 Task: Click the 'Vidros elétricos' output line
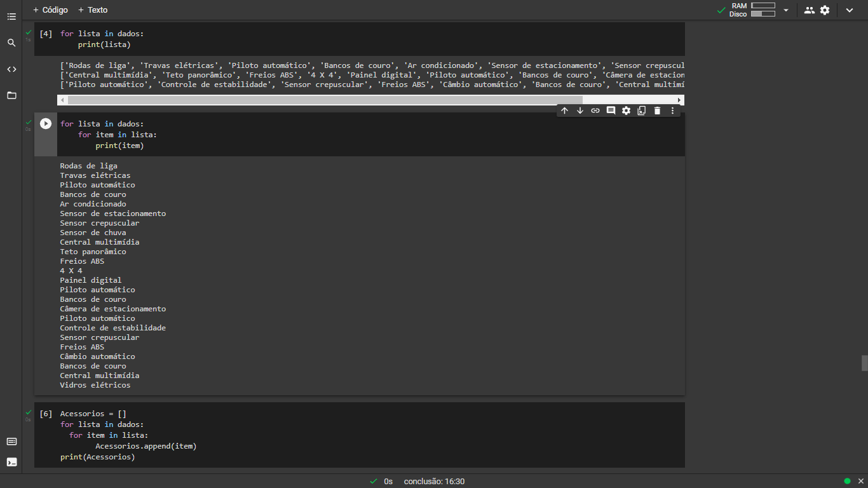[95, 385]
